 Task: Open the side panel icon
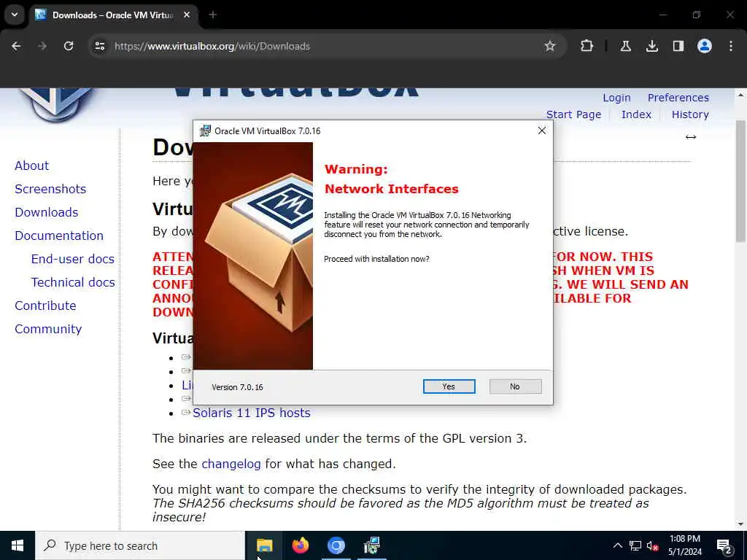click(x=678, y=46)
